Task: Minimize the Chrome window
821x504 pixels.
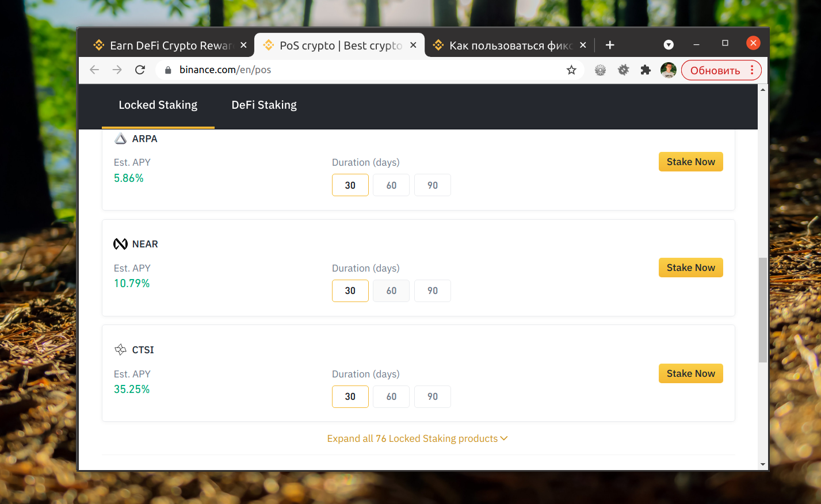Action: [696, 44]
